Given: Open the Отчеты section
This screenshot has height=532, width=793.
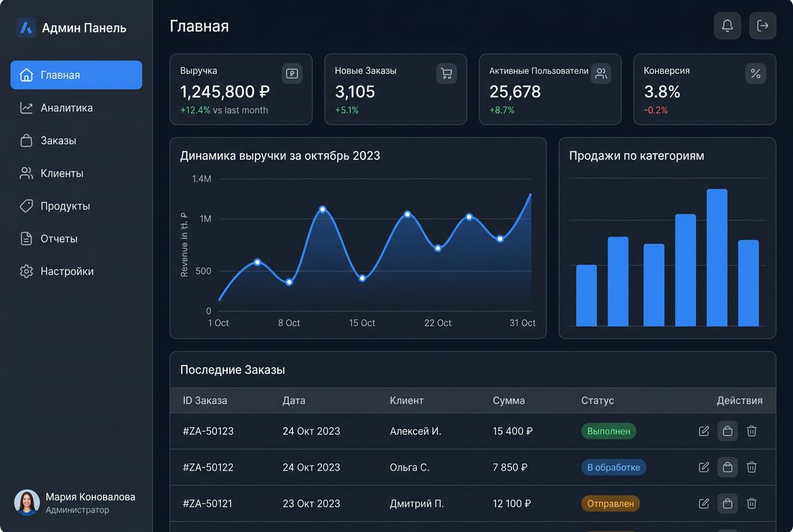Looking at the screenshot, I should 77,238.
